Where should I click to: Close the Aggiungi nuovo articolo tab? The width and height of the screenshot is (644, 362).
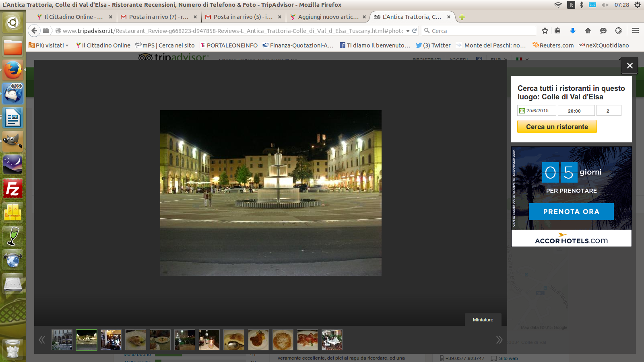364,17
